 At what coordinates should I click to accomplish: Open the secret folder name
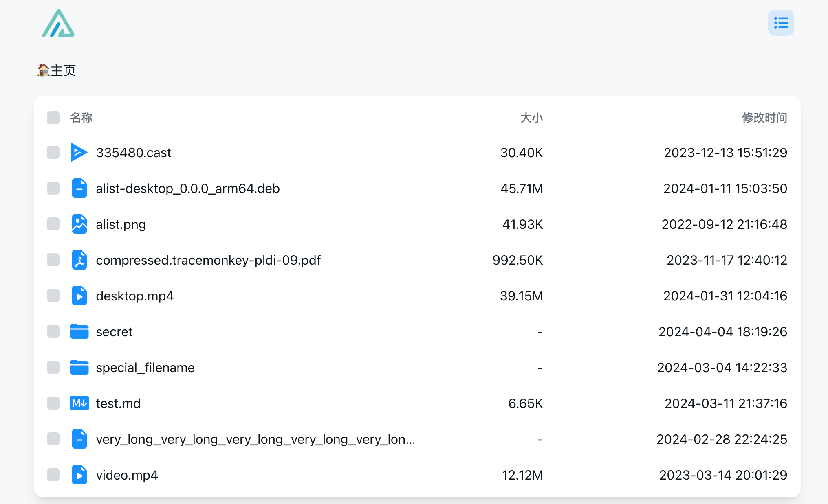[114, 332]
